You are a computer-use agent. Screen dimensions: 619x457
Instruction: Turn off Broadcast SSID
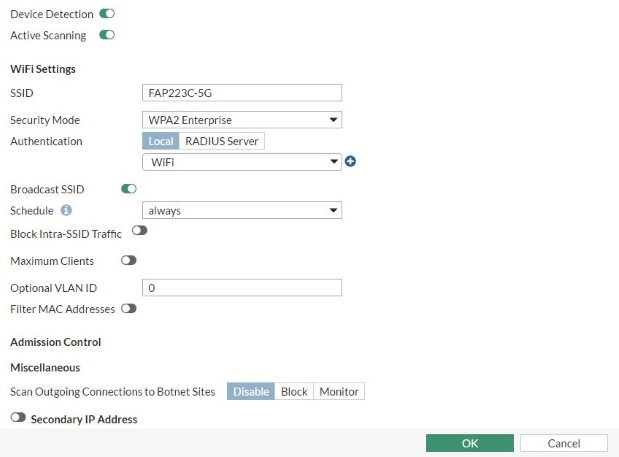[129, 188]
